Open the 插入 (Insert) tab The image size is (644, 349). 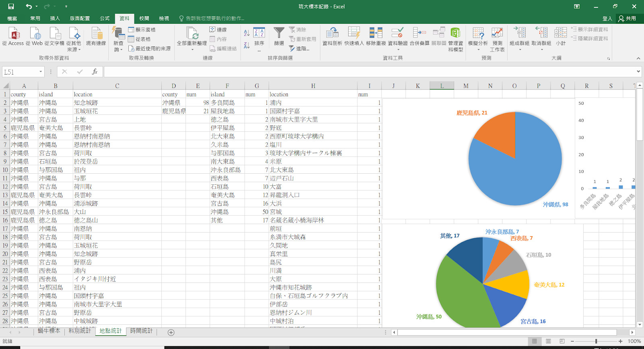pos(55,19)
